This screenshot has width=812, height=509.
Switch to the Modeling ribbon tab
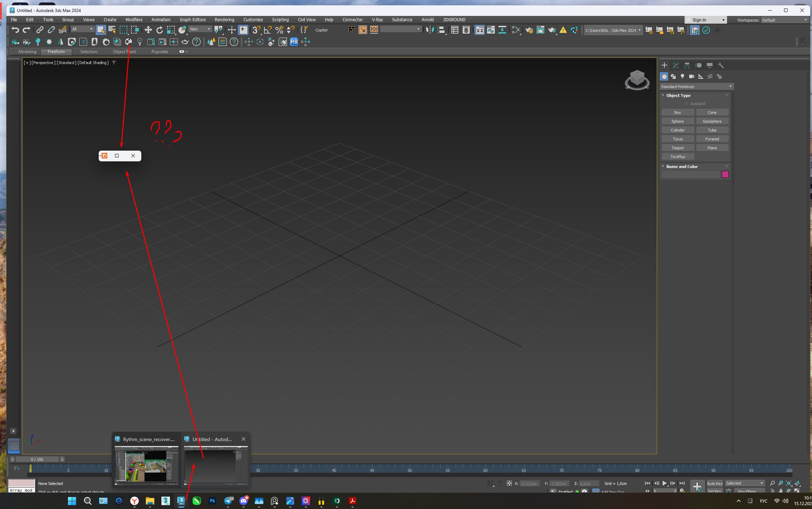pos(27,52)
